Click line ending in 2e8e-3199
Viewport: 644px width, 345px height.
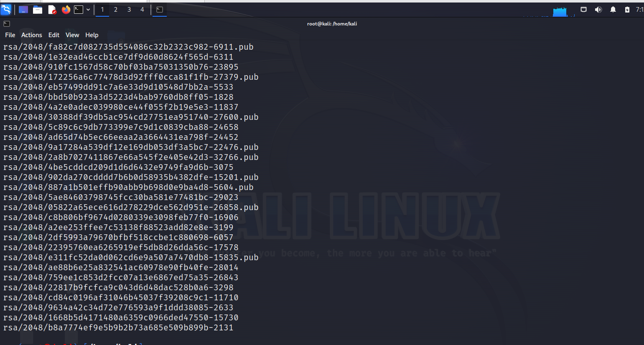[x=118, y=227]
